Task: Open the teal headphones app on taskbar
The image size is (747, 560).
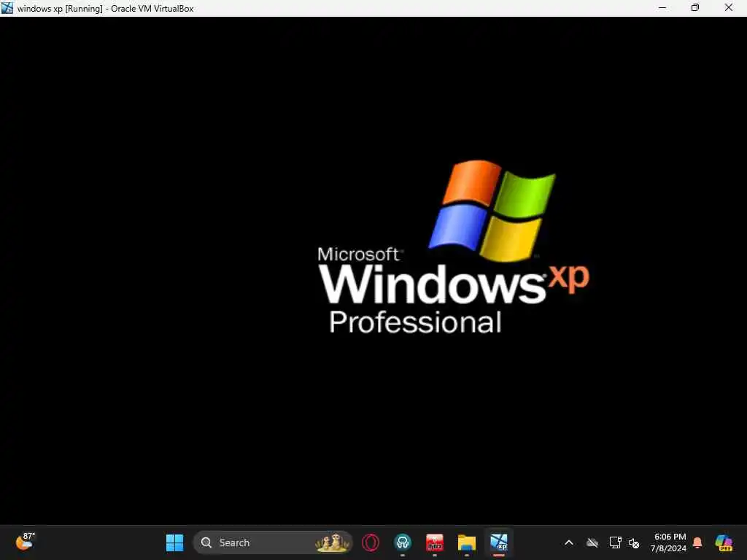Action: click(403, 542)
